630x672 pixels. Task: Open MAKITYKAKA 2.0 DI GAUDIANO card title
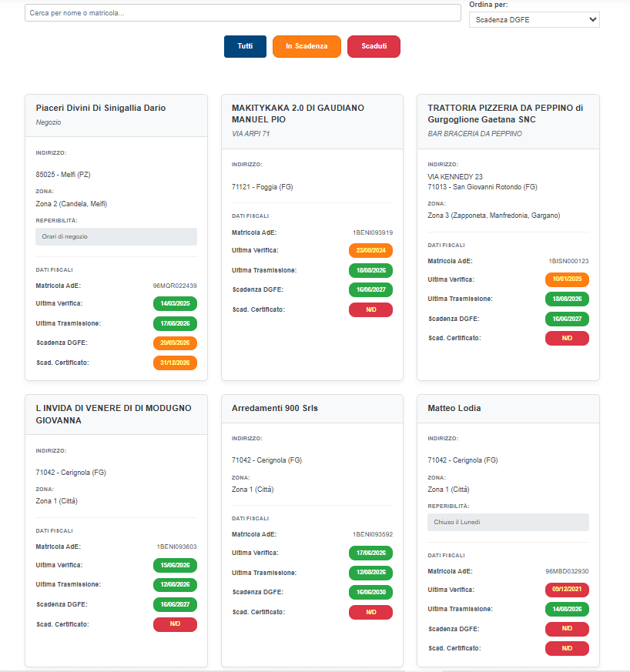click(298, 114)
